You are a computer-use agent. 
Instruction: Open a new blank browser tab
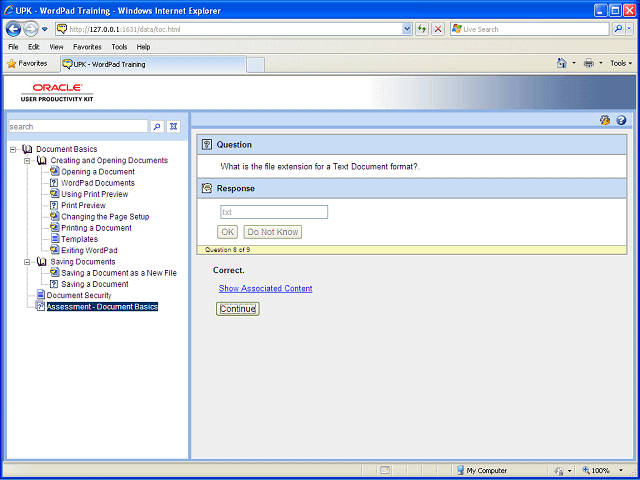click(x=256, y=65)
